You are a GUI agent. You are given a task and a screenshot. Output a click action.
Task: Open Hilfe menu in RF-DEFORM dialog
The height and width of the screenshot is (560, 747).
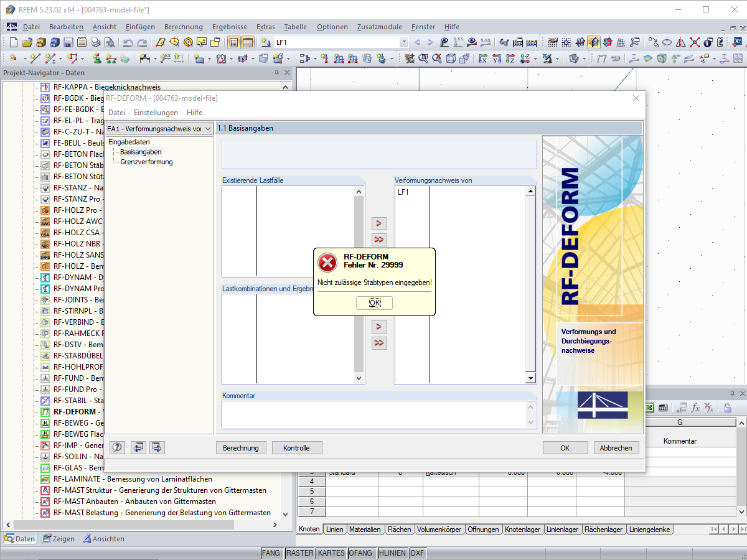(194, 113)
